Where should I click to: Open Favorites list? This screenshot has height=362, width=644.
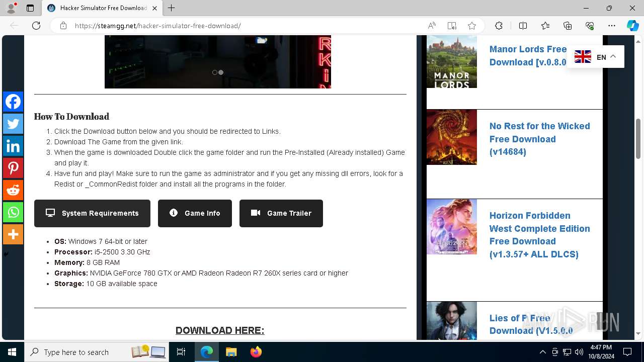pos(545,26)
